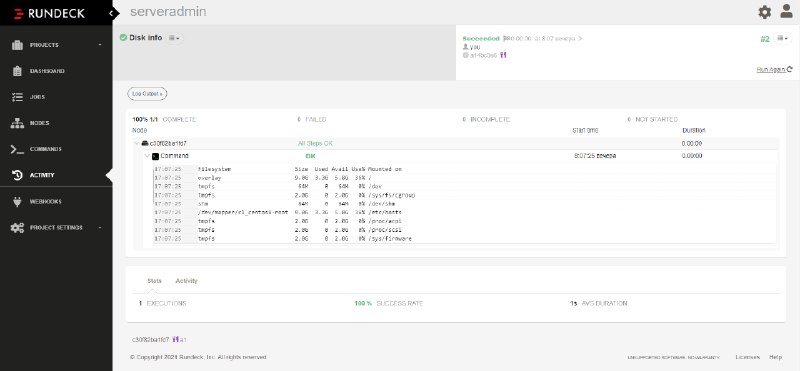This screenshot has width=800, height=371.
Task: Open the Licenses footer link
Action: pos(747,357)
